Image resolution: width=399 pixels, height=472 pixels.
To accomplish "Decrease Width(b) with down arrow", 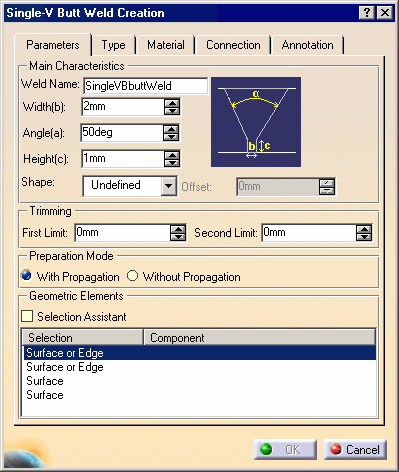I will point(172,111).
